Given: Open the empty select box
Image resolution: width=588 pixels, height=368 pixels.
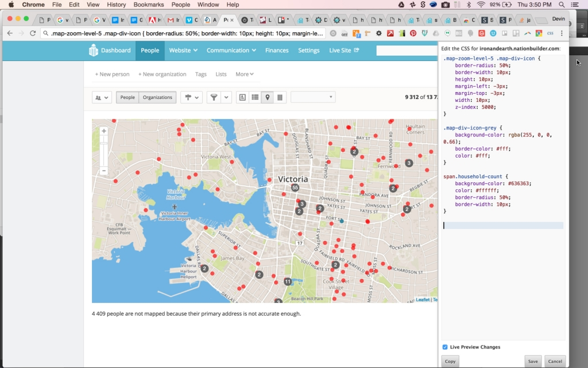Looking at the screenshot, I should tap(313, 97).
